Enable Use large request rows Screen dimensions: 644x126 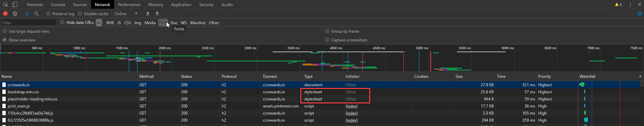(x=5, y=31)
